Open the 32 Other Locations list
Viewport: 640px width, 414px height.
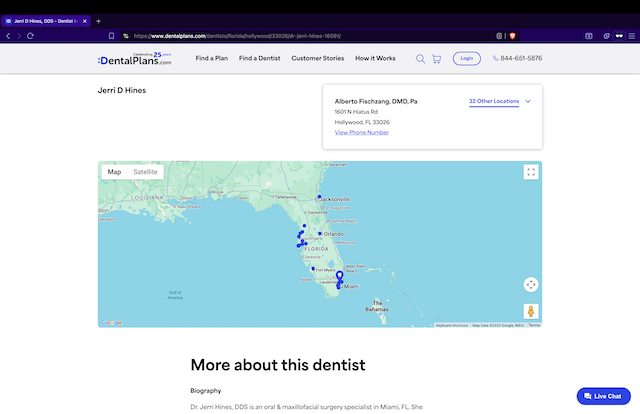[494, 101]
